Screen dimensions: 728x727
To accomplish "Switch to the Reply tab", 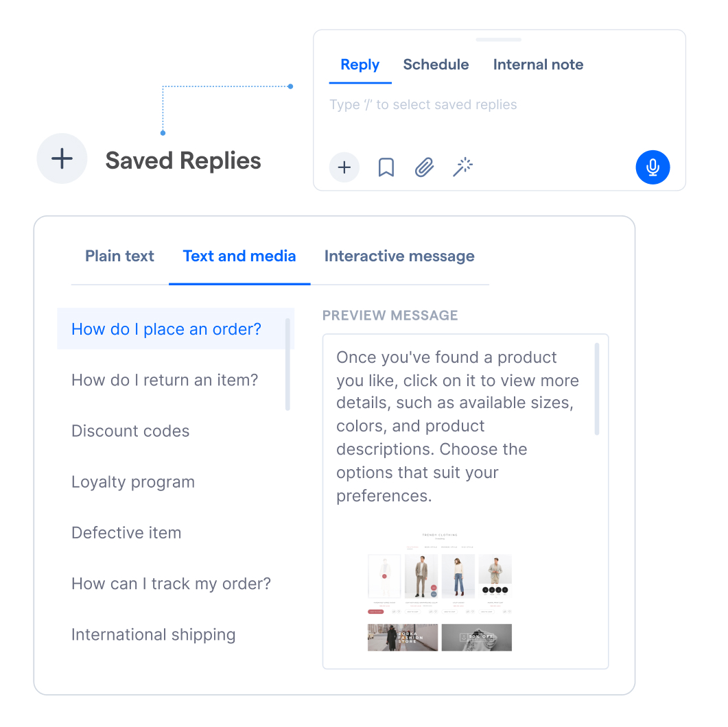I will tap(360, 65).
